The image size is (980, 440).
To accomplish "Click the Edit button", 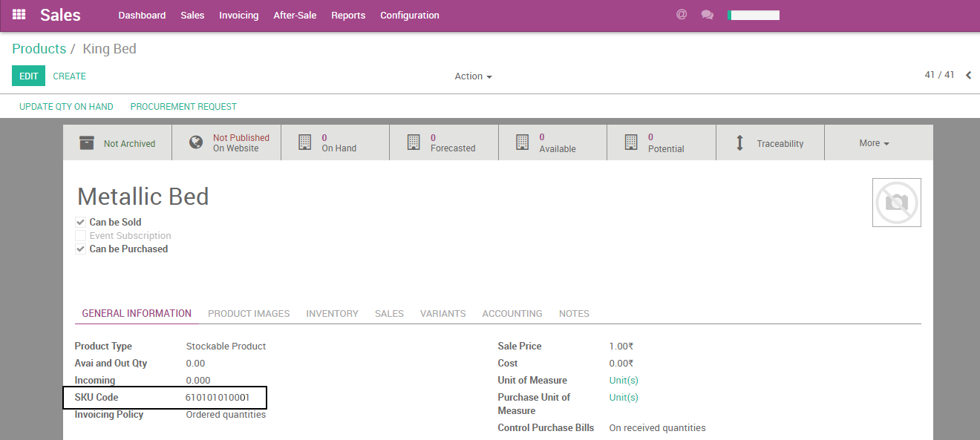I will [28, 76].
